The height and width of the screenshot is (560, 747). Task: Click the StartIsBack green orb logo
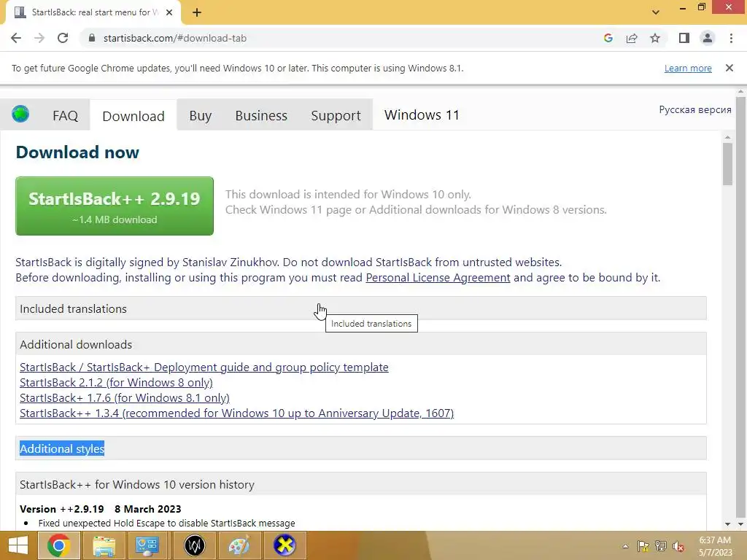(20, 114)
